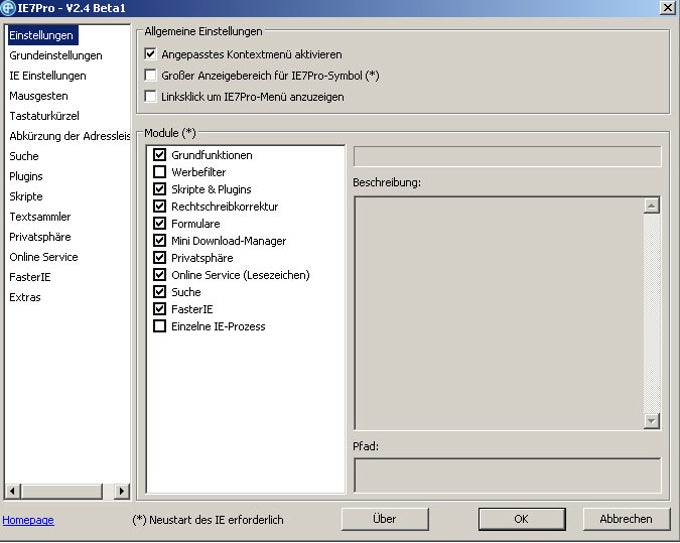
Task: Open the Extras settings page
Action: [25, 297]
